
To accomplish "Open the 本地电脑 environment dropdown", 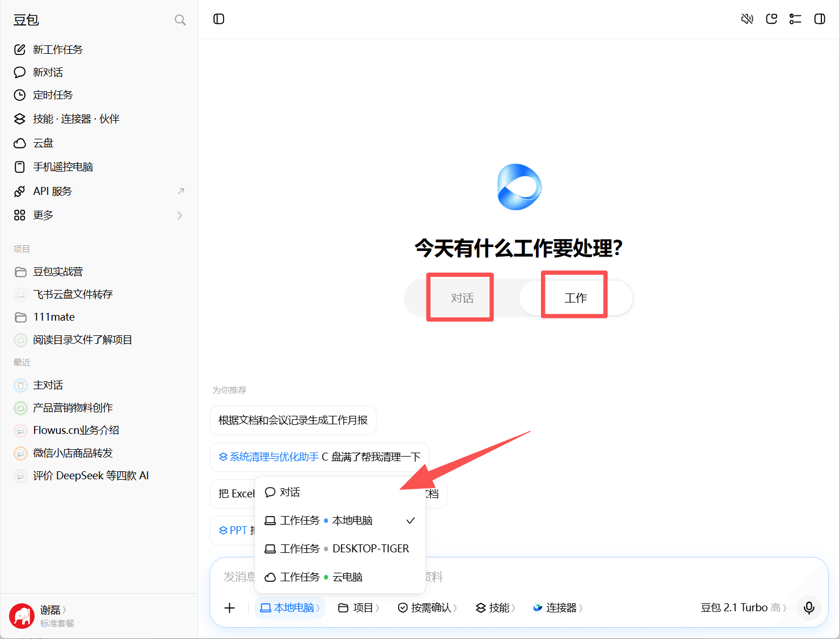I will pyautogui.click(x=289, y=608).
